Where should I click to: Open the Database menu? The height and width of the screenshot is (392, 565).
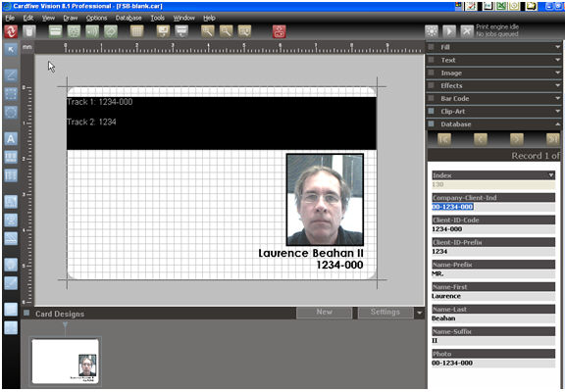tap(128, 18)
